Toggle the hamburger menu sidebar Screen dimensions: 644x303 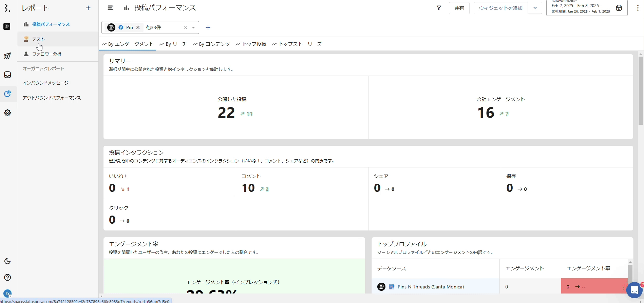110,8
